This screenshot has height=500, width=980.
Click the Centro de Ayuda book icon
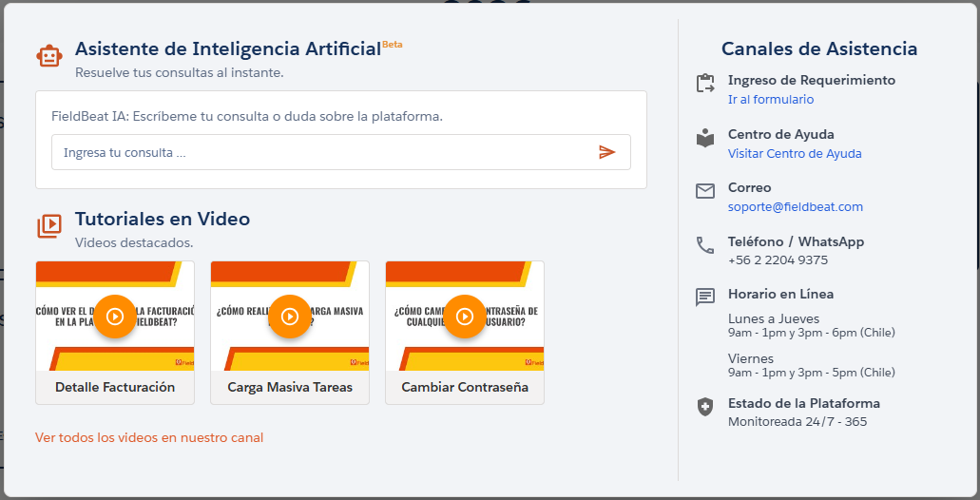pyautogui.click(x=705, y=138)
